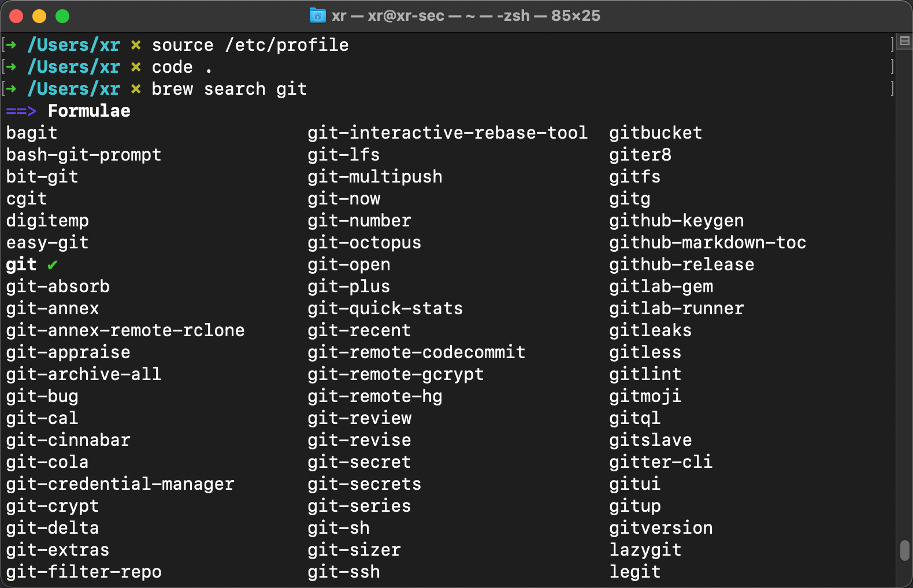Click the 'git-remote-gcrypt' entry
913x588 pixels.
tap(396, 374)
